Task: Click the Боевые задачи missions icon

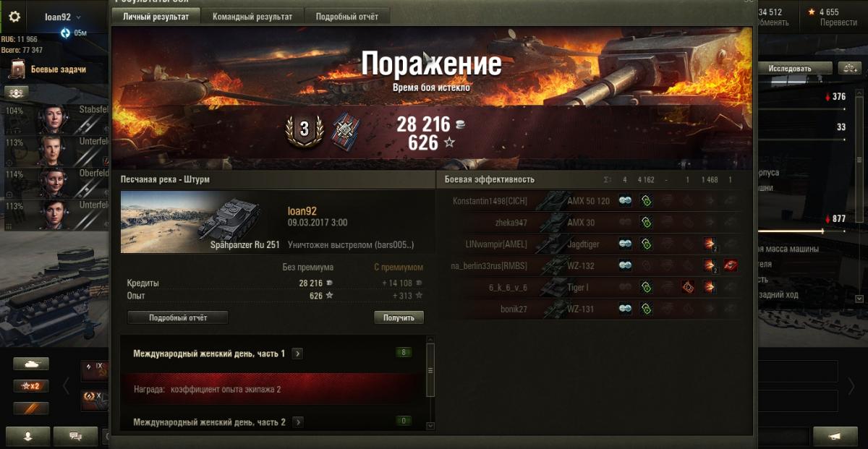Action: click(x=17, y=70)
